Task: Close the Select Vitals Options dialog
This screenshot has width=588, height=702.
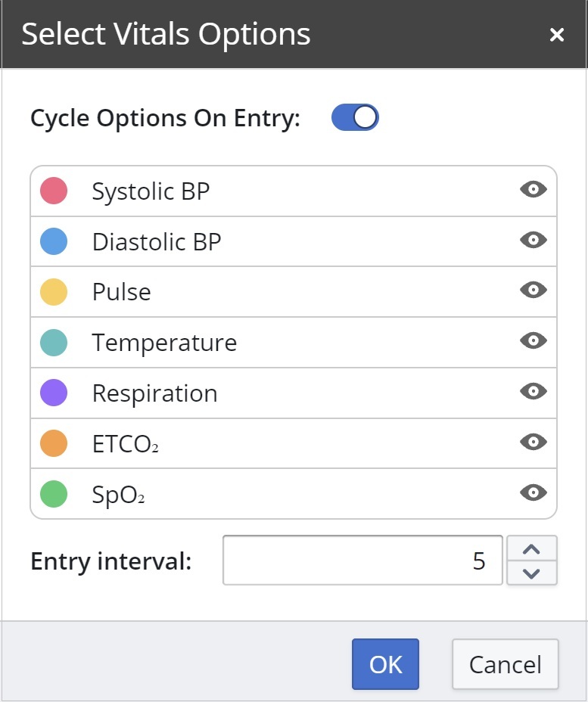Action: pyautogui.click(x=557, y=35)
